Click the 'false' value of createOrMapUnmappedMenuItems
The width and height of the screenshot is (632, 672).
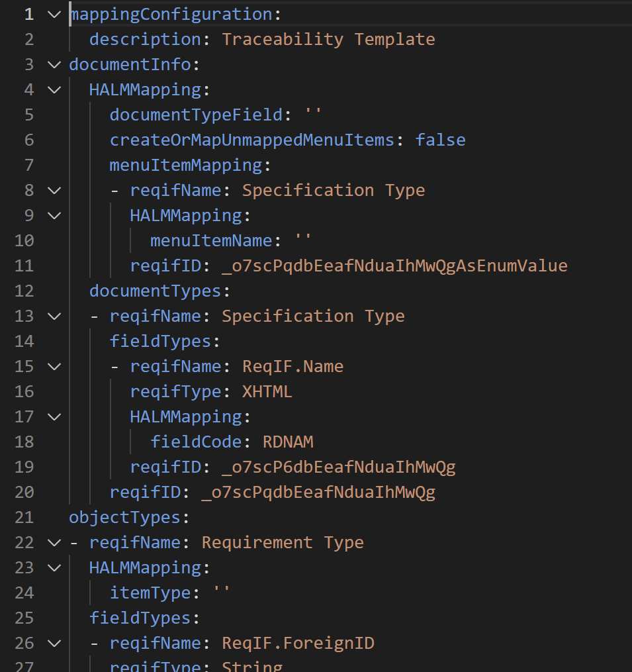(440, 140)
